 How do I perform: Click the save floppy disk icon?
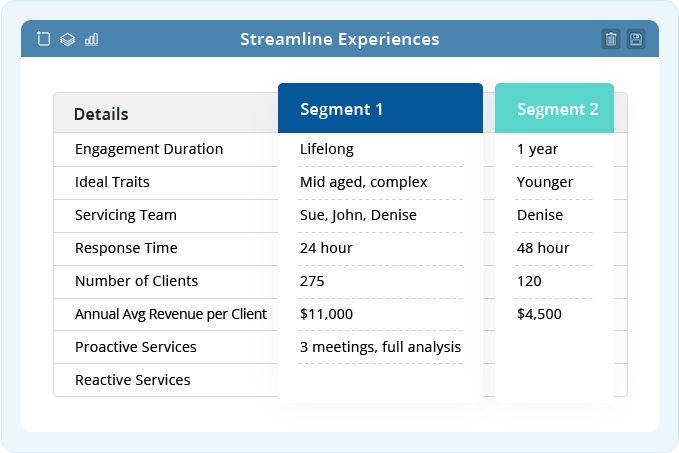(636, 39)
